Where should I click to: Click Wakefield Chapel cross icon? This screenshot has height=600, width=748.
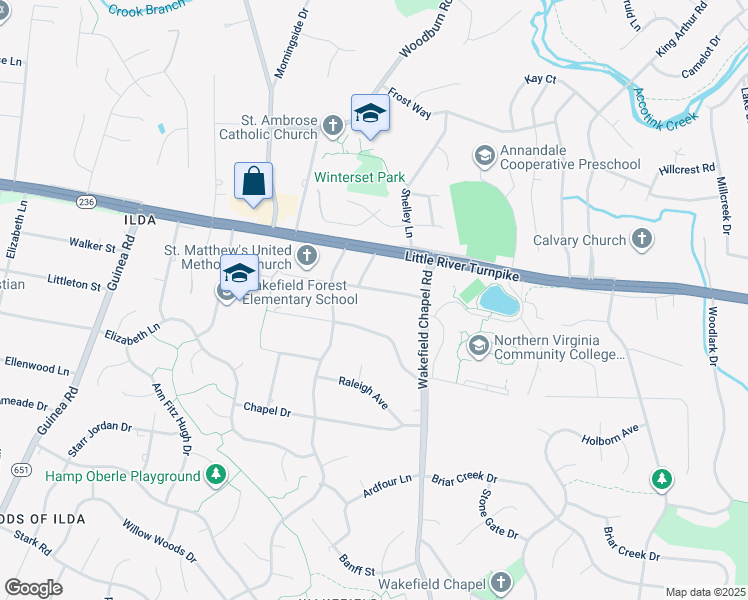click(x=500, y=582)
